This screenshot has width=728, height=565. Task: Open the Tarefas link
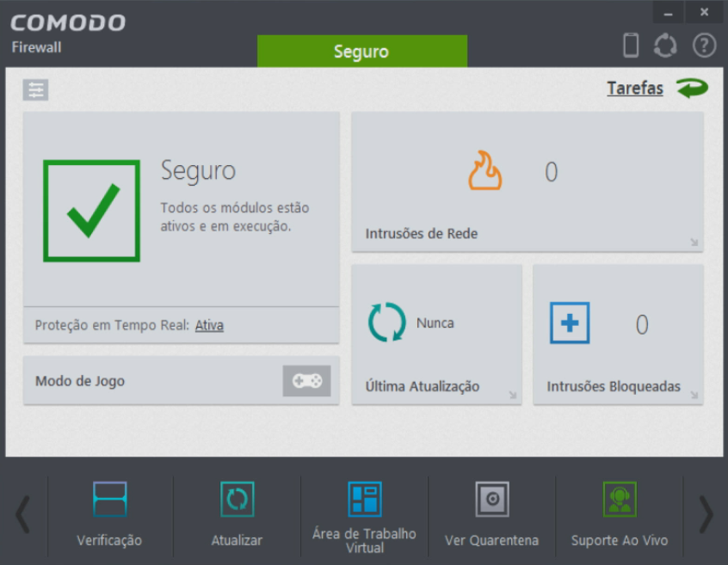tap(635, 88)
